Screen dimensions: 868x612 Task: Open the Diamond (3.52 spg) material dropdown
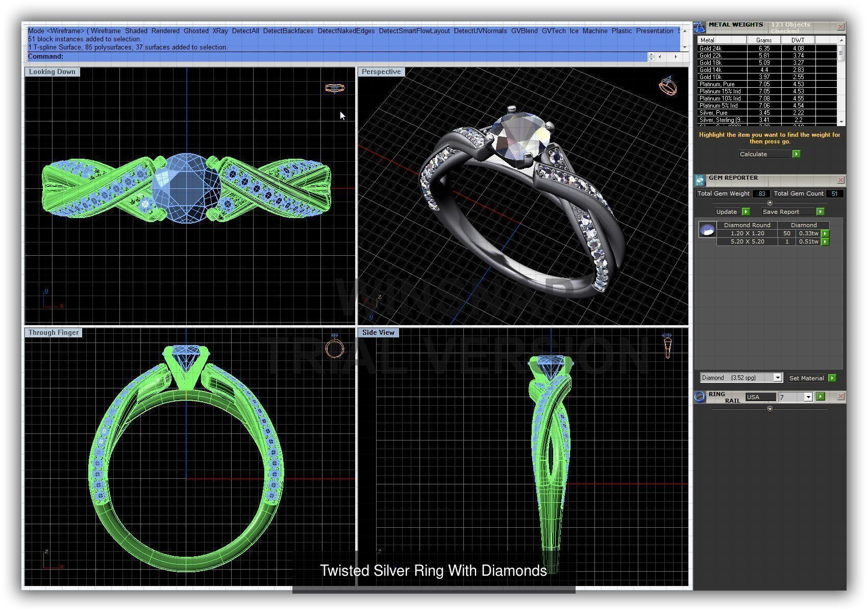778,378
